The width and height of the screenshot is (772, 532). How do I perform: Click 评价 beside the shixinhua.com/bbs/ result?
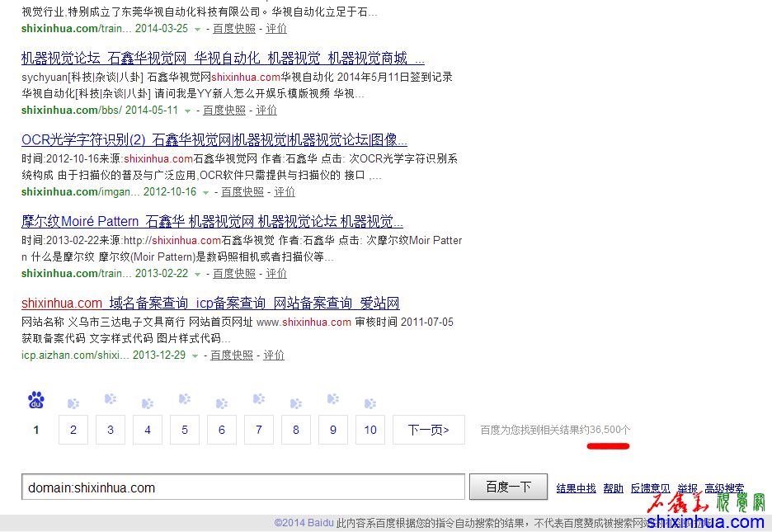coord(266,111)
